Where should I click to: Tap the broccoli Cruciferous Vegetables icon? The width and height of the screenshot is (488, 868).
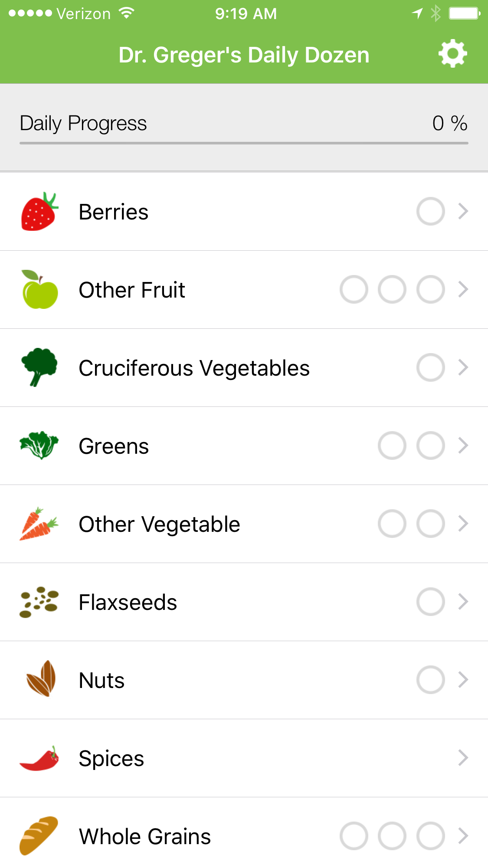[39, 367]
